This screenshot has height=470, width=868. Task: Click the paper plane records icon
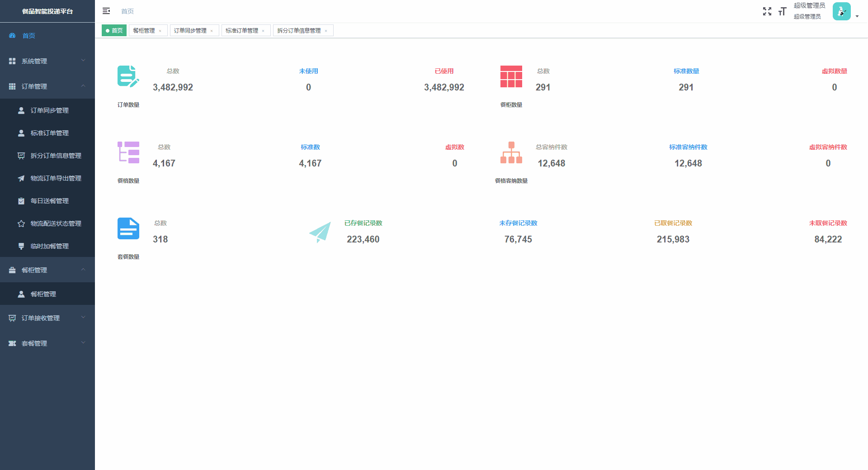[320, 233]
